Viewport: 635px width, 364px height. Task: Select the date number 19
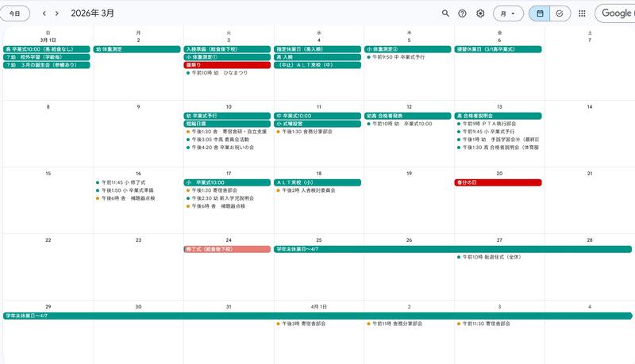tap(409, 174)
